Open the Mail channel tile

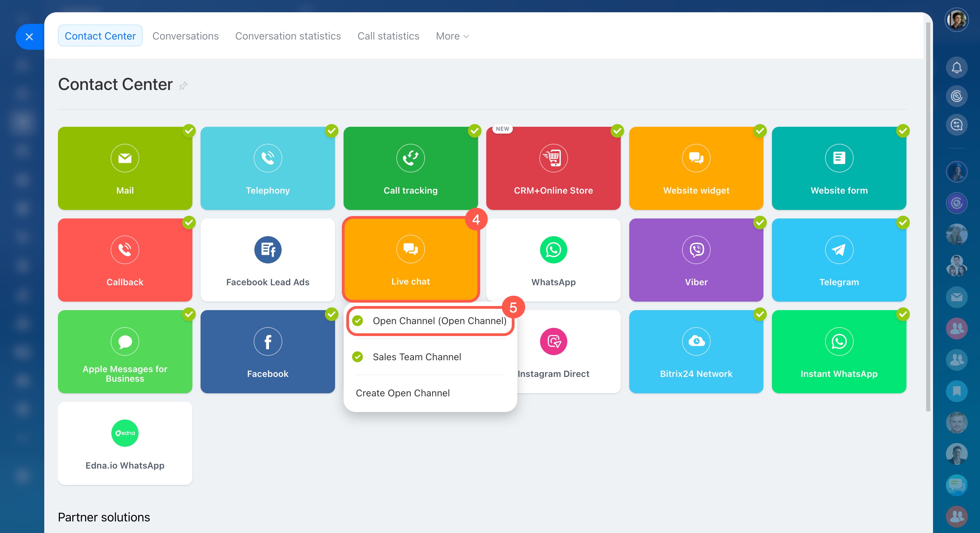click(125, 168)
